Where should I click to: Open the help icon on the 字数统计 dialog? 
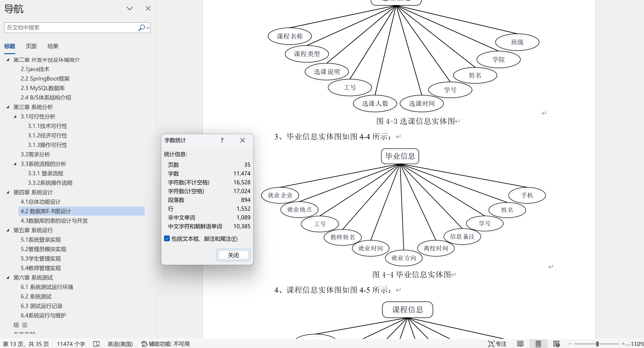coord(222,140)
